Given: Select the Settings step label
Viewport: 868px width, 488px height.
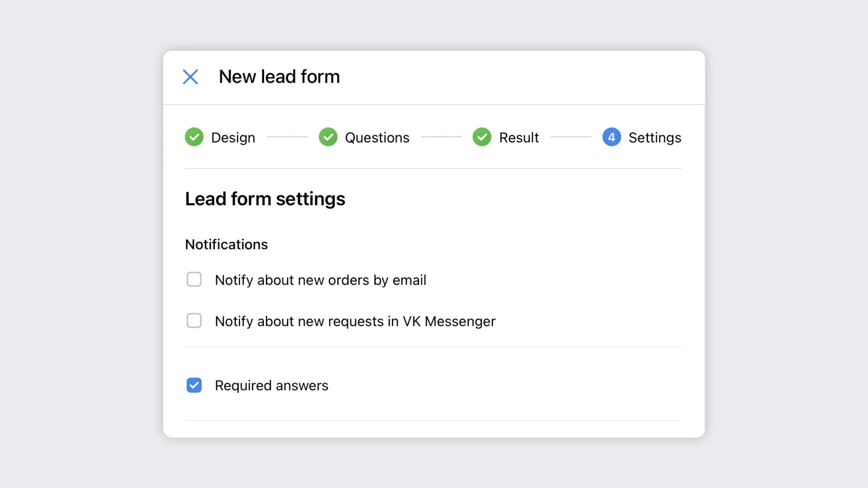Looking at the screenshot, I should 655,137.
